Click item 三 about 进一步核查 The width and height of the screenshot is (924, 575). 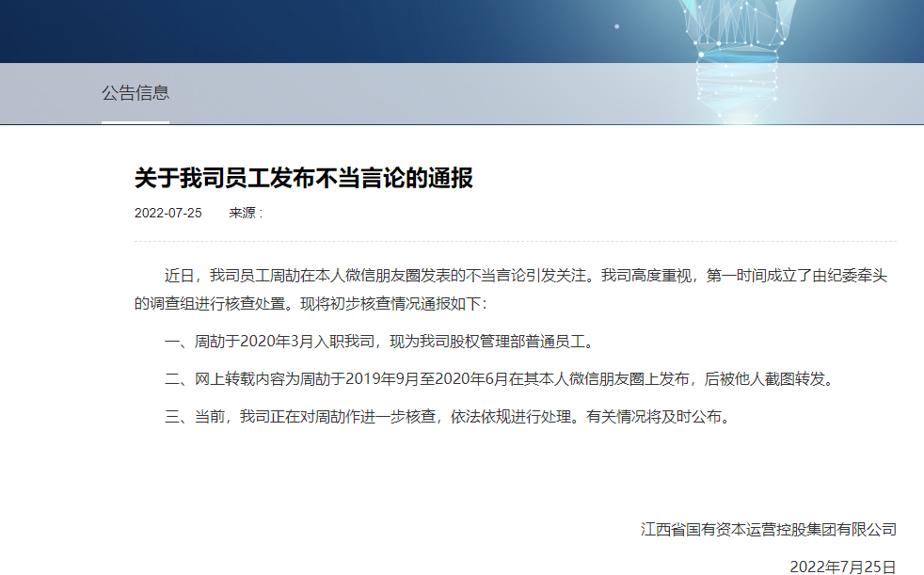[x=447, y=417]
